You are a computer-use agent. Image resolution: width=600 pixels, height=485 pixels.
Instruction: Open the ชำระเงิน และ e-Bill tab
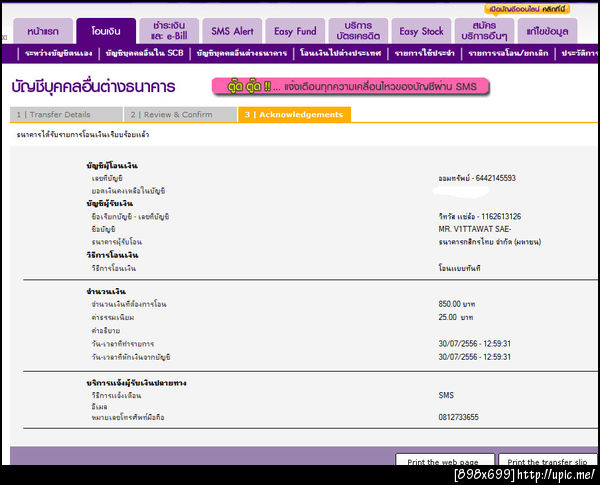[169, 31]
